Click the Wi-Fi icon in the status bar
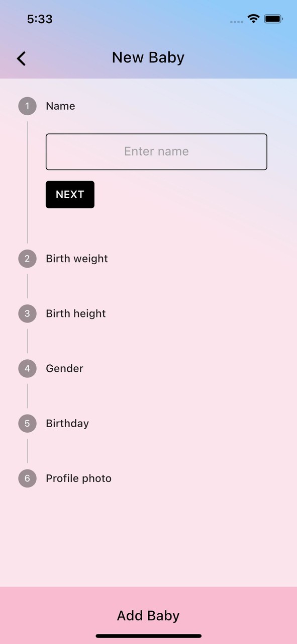297x644 pixels. (253, 19)
